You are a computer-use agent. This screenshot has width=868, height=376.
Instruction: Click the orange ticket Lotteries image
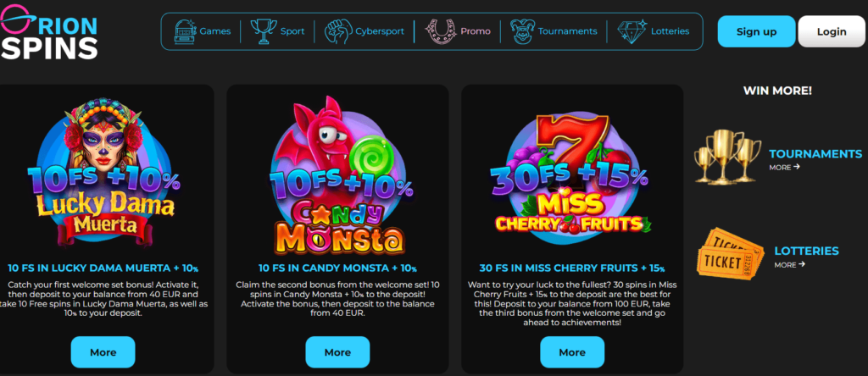coord(730,252)
